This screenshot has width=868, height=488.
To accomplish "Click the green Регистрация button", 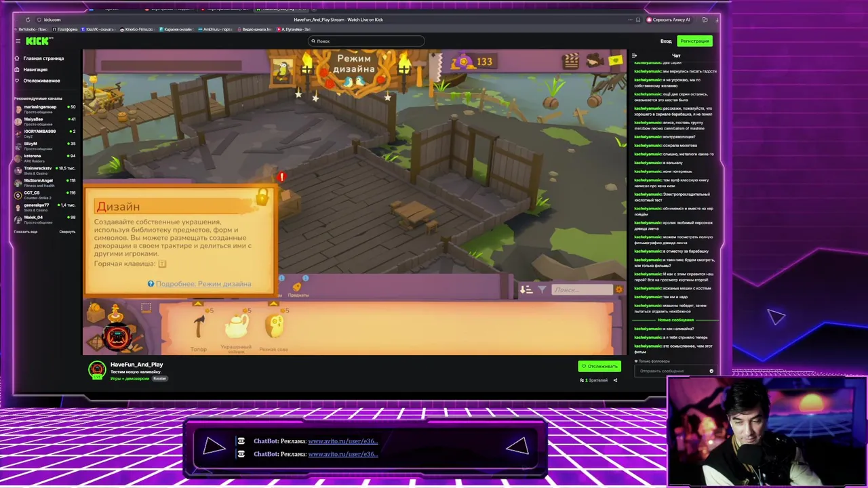I will click(694, 41).
